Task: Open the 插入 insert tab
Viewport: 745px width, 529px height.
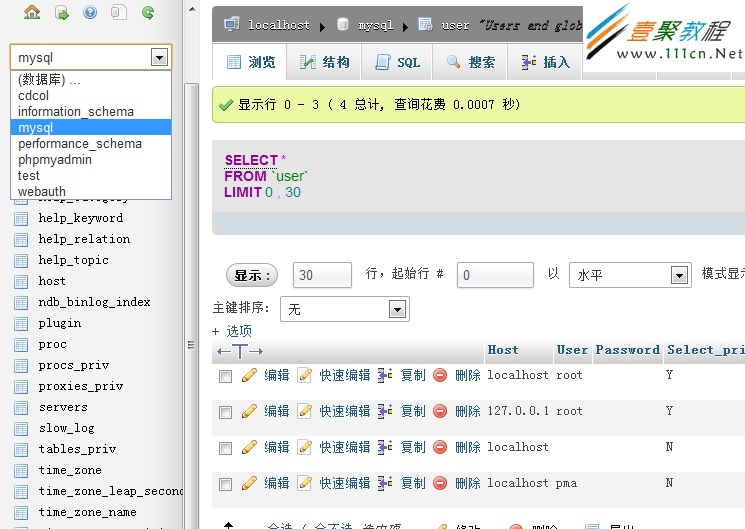Action: [545, 62]
